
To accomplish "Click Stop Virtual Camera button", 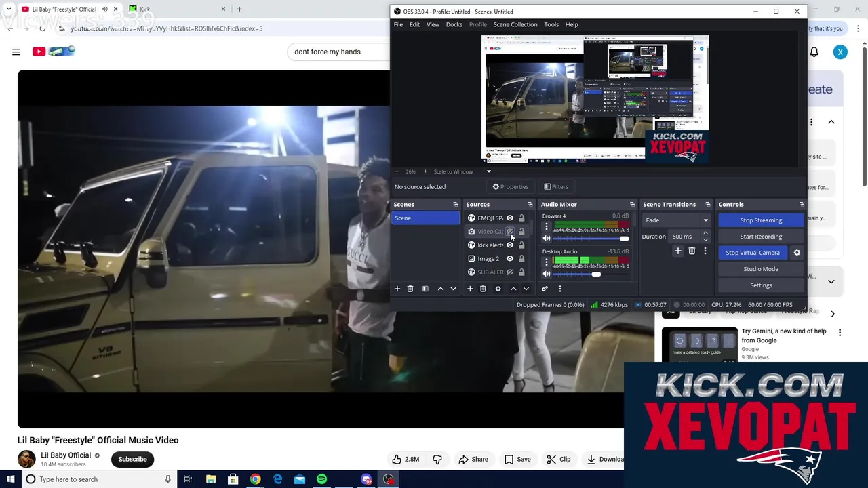I will click(753, 253).
